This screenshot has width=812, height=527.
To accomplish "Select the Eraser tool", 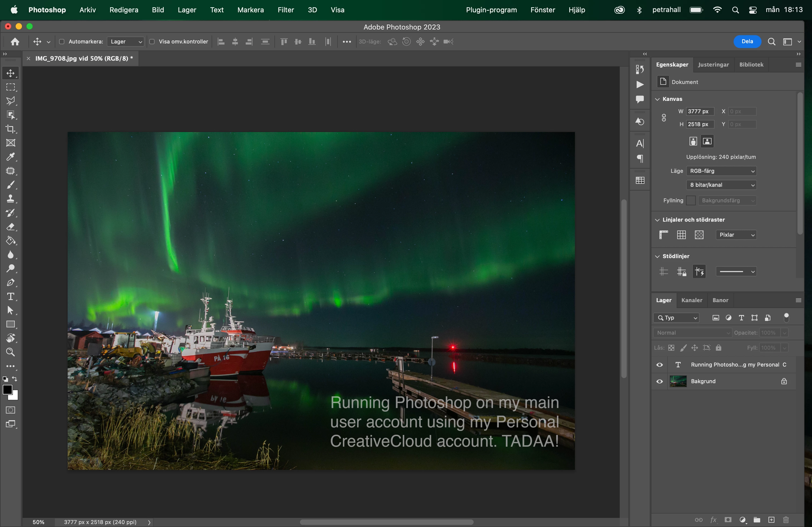I will pyautogui.click(x=10, y=227).
